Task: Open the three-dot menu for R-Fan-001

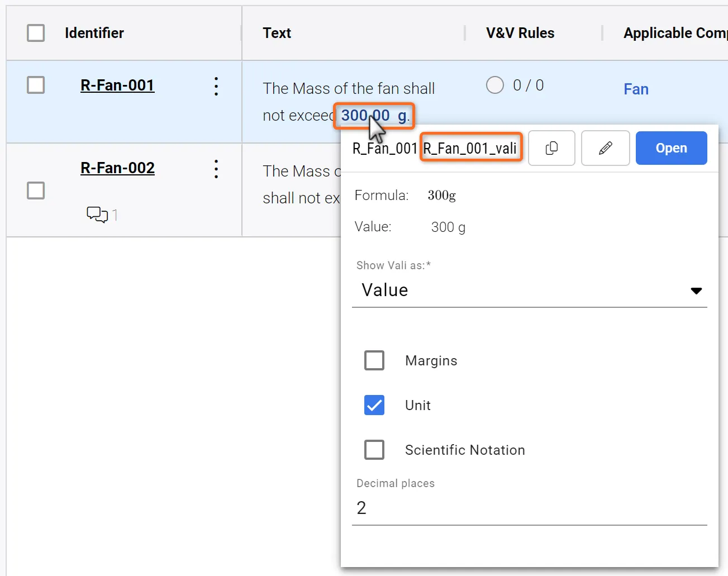Action: 216,86
